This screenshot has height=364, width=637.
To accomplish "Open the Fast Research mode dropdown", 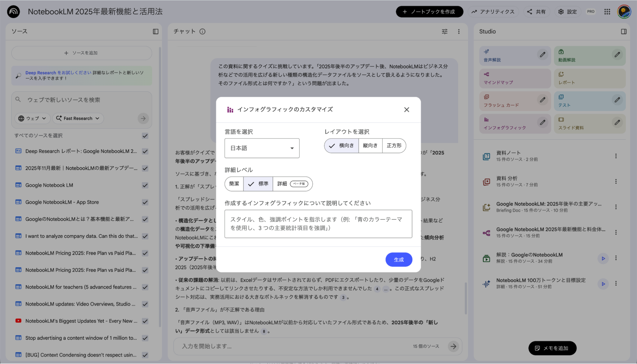I will coord(78,118).
